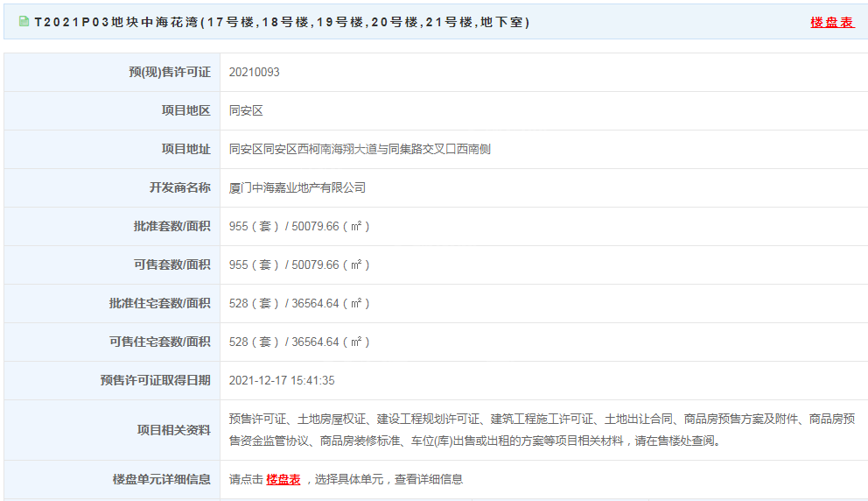
Task: Select the 同安区 value in the 项目地区 row
Action: [x=246, y=110]
